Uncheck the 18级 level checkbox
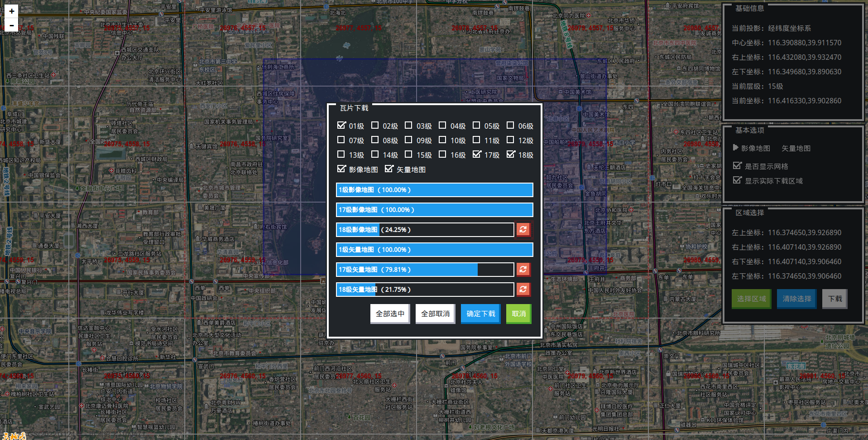The height and width of the screenshot is (440, 868). click(x=511, y=154)
